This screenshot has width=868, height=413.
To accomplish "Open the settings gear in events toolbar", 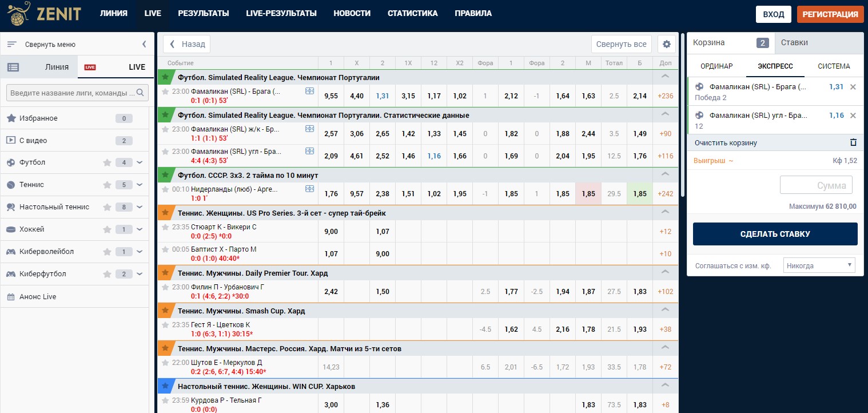I will pyautogui.click(x=666, y=44).
